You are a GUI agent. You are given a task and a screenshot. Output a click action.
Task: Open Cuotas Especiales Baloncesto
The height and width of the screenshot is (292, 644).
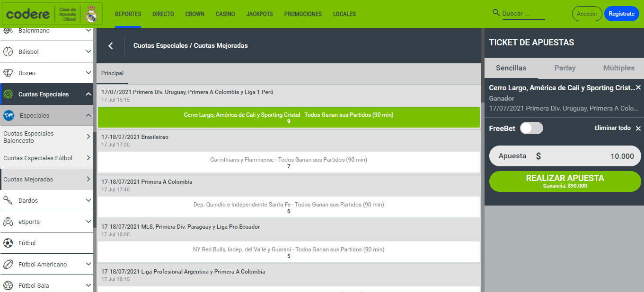[46, 137]
